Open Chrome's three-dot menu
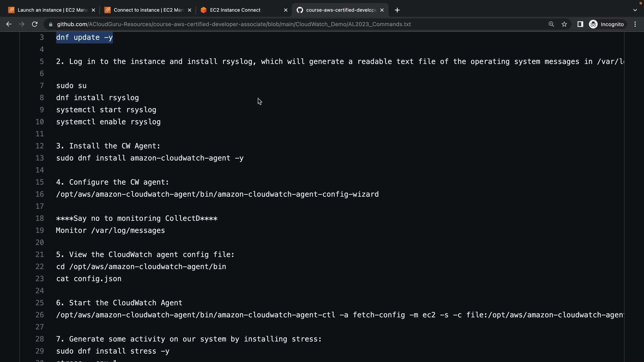644x362 pixels. click(x=635, y=24)
